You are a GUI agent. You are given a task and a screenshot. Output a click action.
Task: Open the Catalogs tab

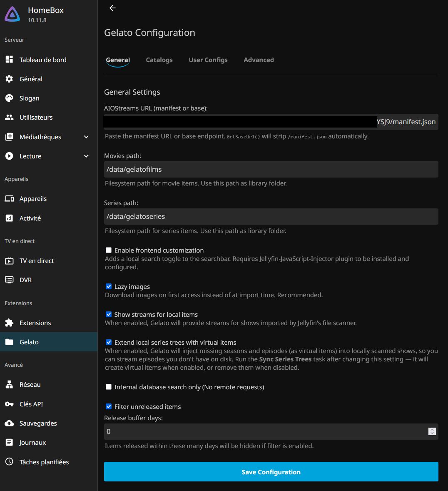tap(159, 60)
